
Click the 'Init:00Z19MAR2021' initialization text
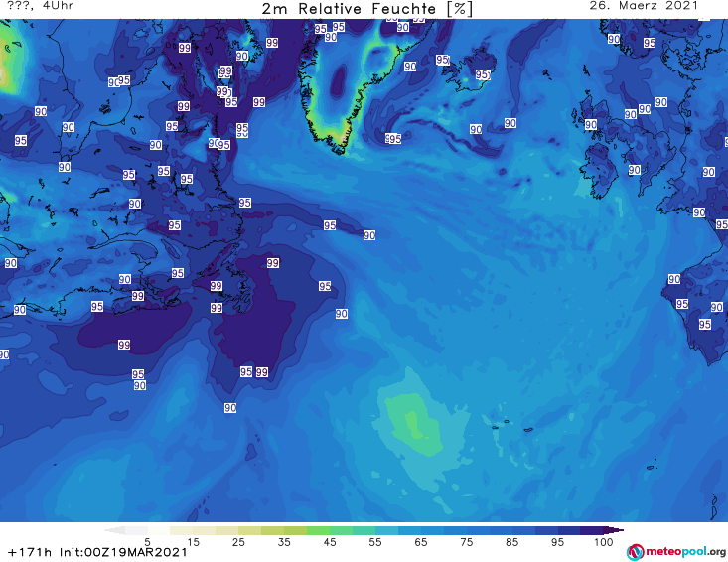tap(123, 552)
